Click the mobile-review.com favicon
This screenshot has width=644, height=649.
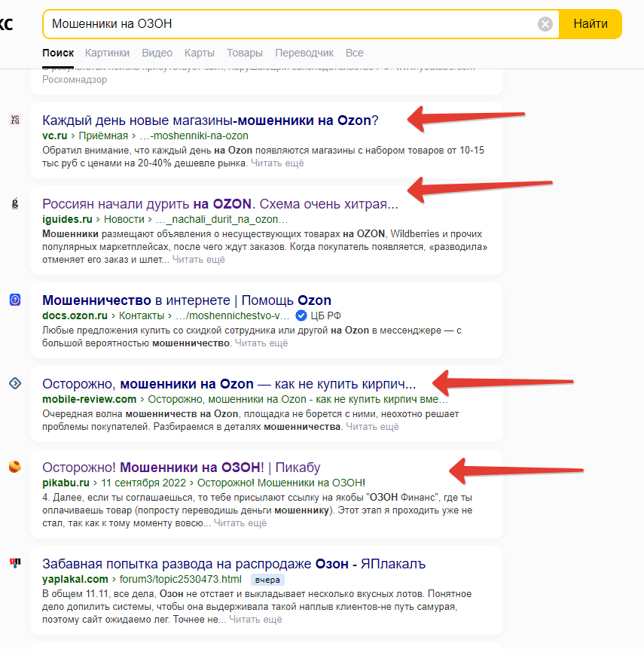point(15,383)
